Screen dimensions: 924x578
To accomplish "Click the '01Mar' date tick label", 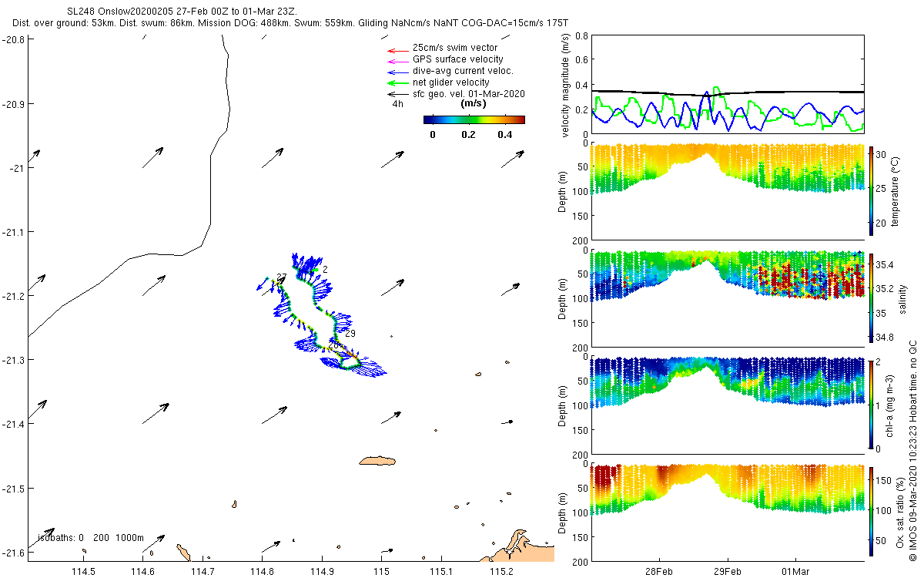I will pyautogui.click(x=795, y=571).
